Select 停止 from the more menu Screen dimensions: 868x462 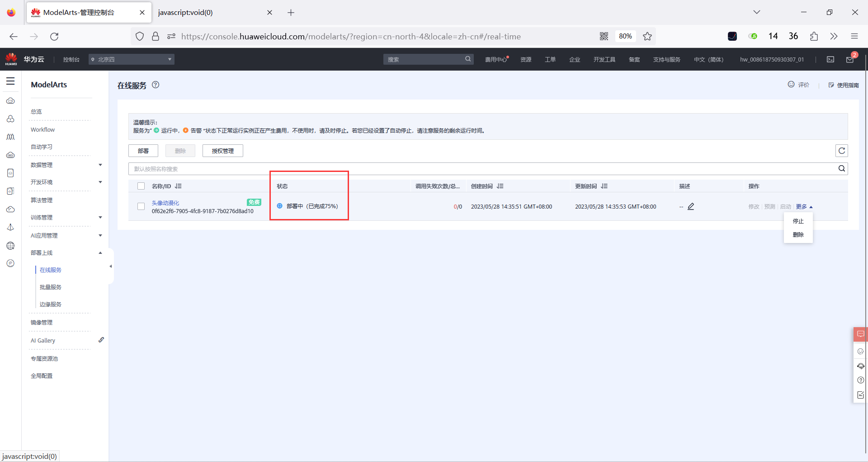[798, 221]
